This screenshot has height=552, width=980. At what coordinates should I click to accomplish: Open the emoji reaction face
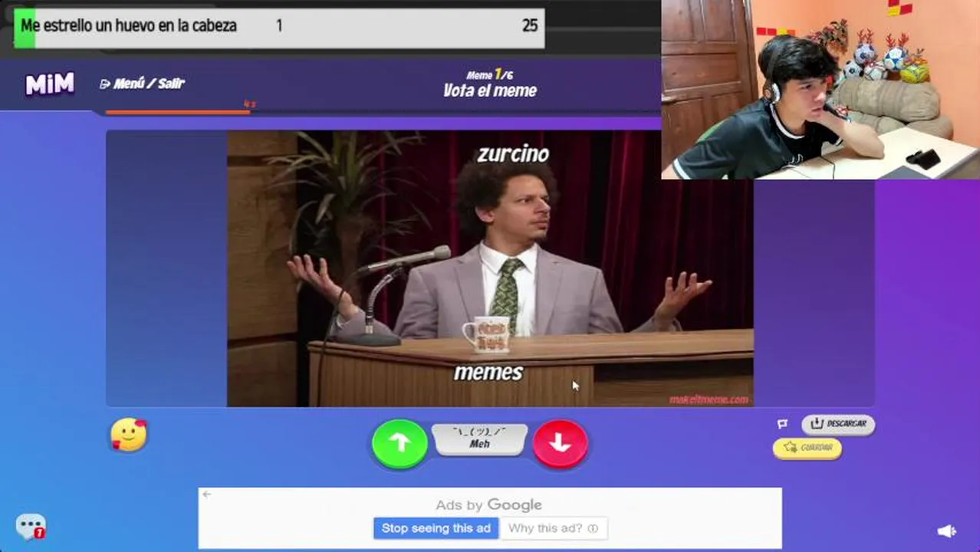pos(128,435)
